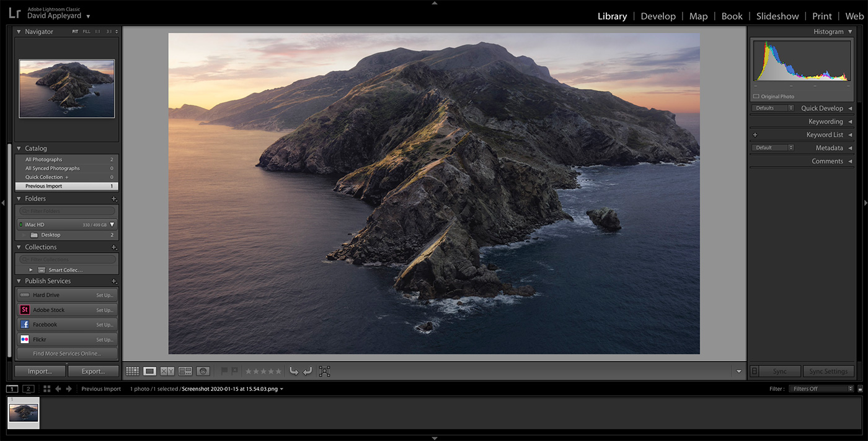The width and height of the screenshot is (868, 441).
Task: Select All Photographs in Catalog
Action: [x=67, y=160]
